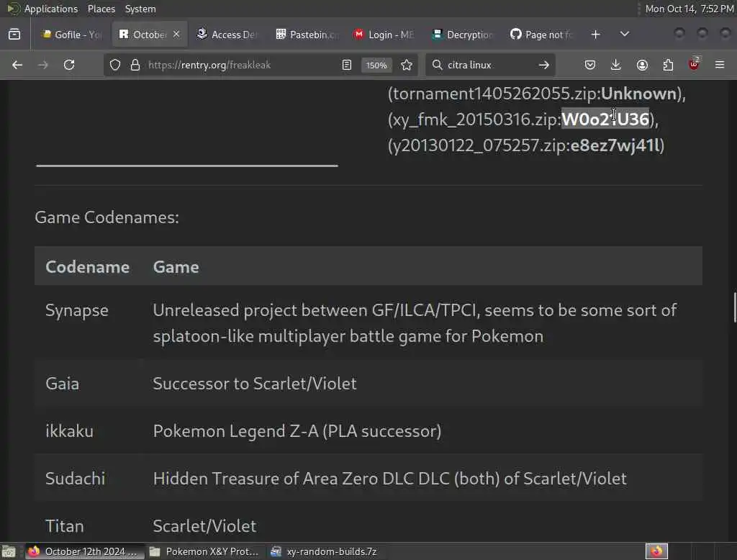Click the Sudachi codename cell

click(x=75, y=479)
